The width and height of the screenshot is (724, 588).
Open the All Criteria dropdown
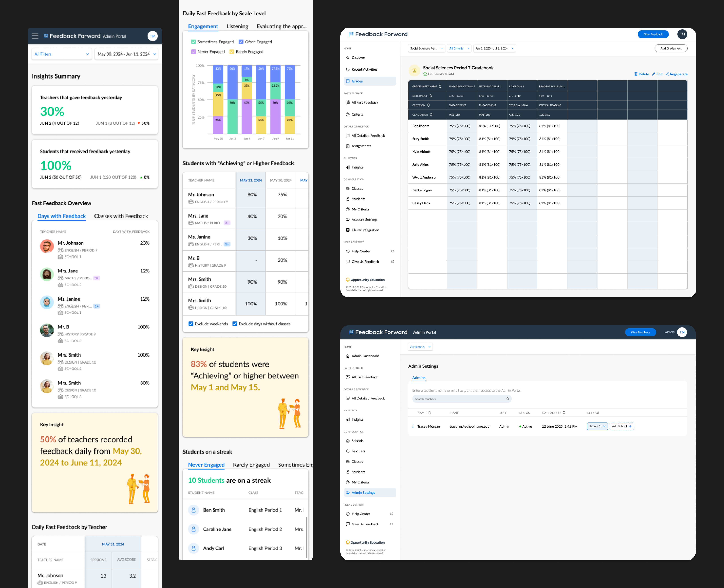459,48
